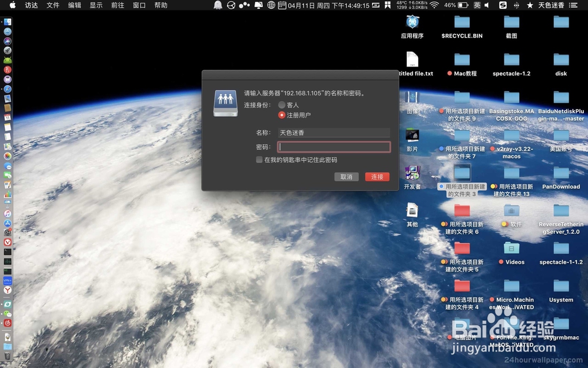Viewport: 588px width, 368px height.
Task: Select the 注册用户 connect option
Action: [282, 115]
